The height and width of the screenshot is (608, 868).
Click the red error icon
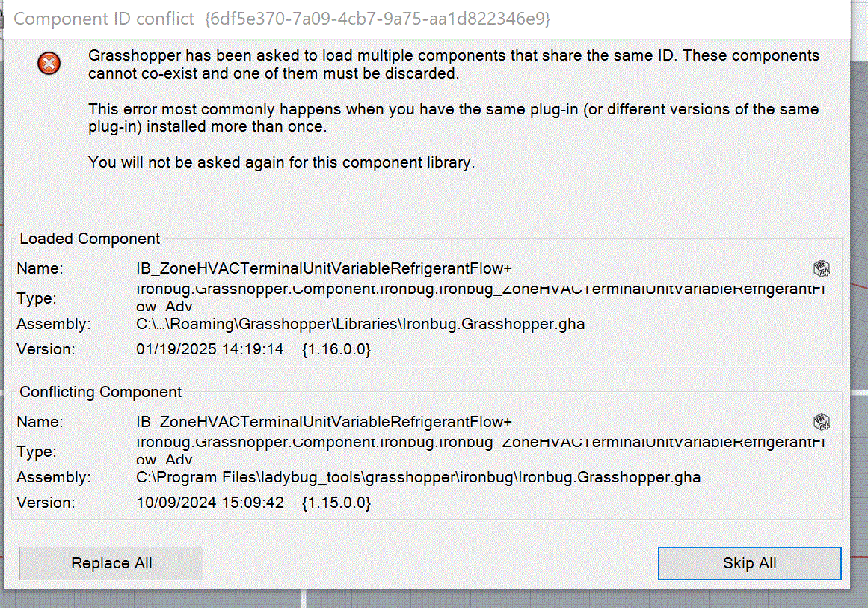point(49,63)
